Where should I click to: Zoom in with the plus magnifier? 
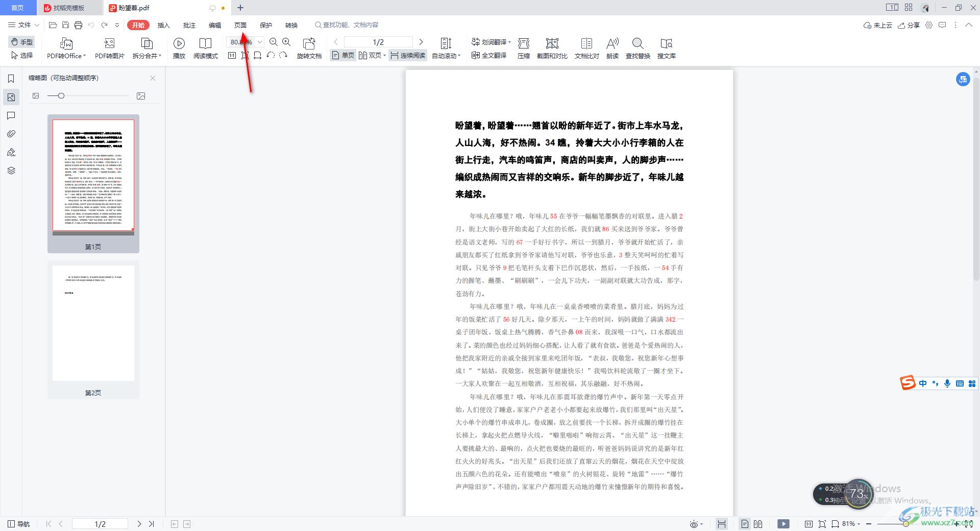pyautogui.click(x=286, y=42)
